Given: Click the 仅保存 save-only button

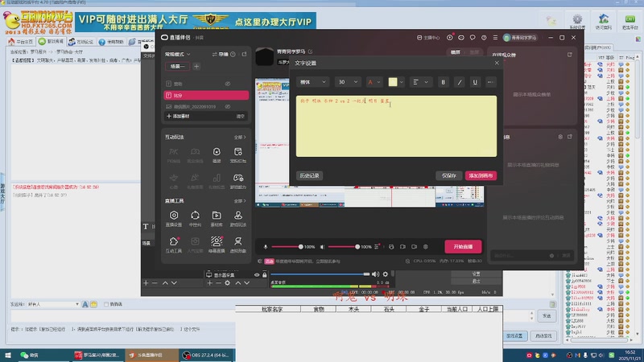Looking at the screenshot, I should (448, 175).
